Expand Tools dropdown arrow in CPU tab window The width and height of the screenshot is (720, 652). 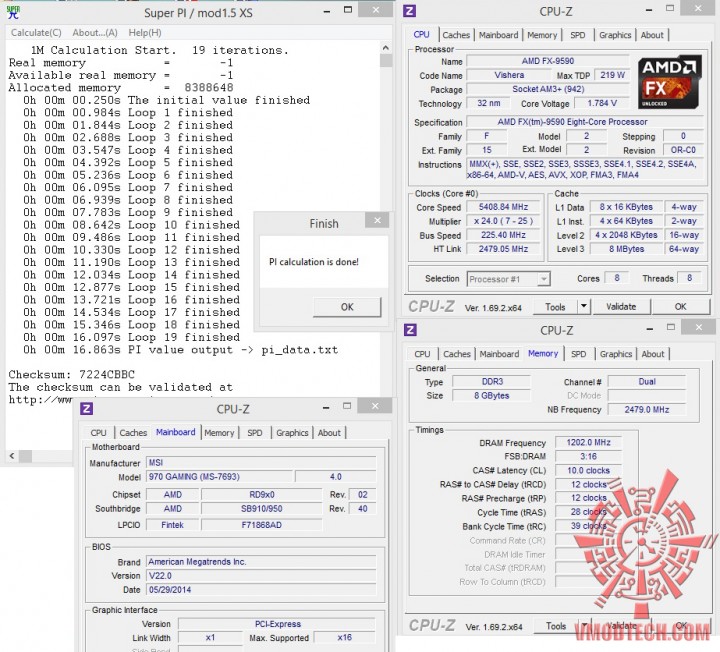(584, 306)
